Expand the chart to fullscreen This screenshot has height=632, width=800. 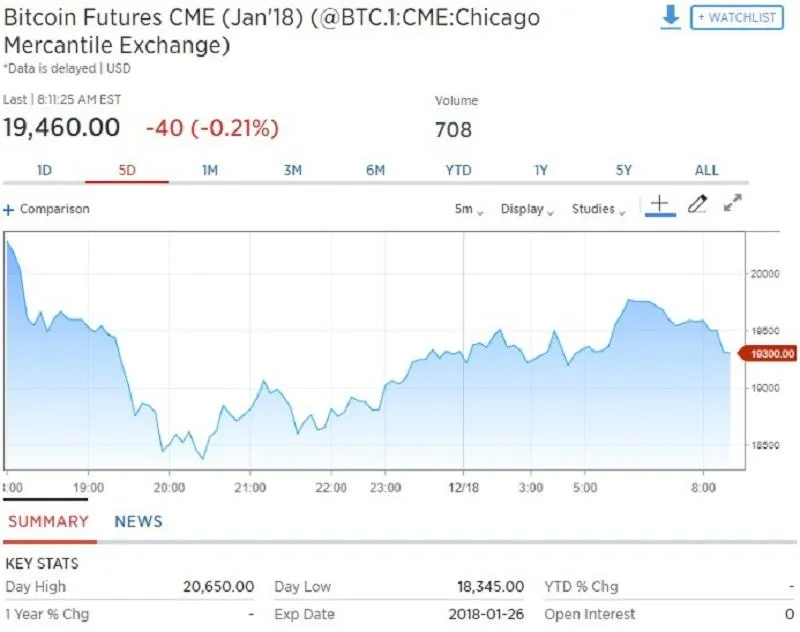[732, 204]
